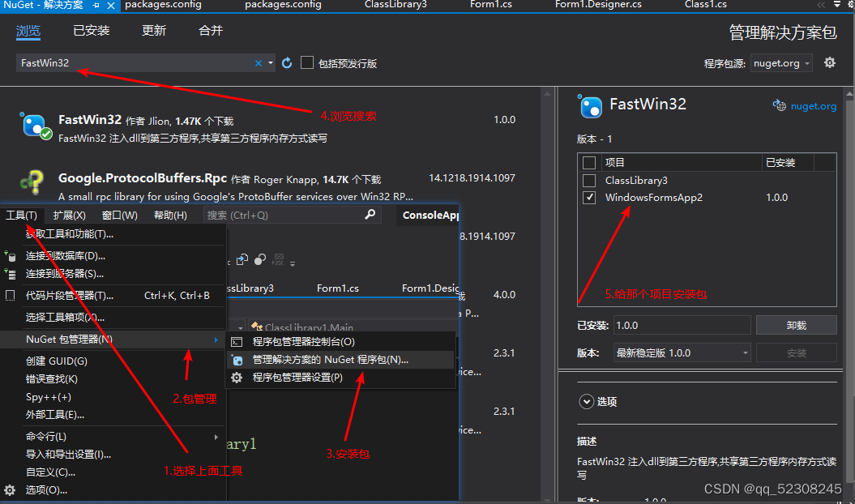Open the Form1.Designer.cs document tab

[x=598, y=4]
